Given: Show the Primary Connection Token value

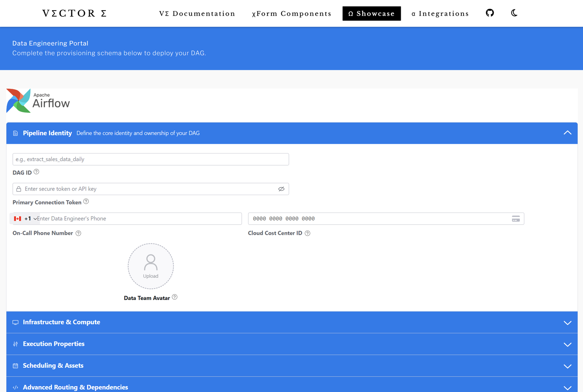Looking at the screenshot, I should click(x=281, y=189).
